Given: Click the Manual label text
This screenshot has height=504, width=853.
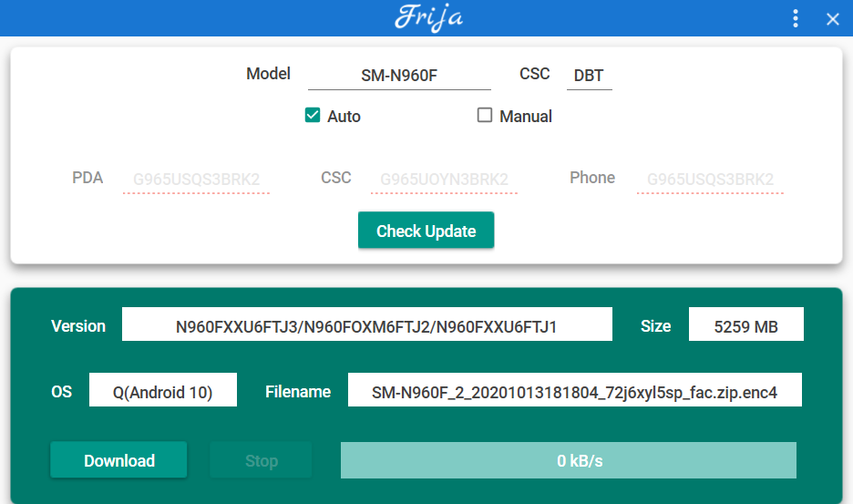Looking at the screenshot, I should (x=526, y=117).
